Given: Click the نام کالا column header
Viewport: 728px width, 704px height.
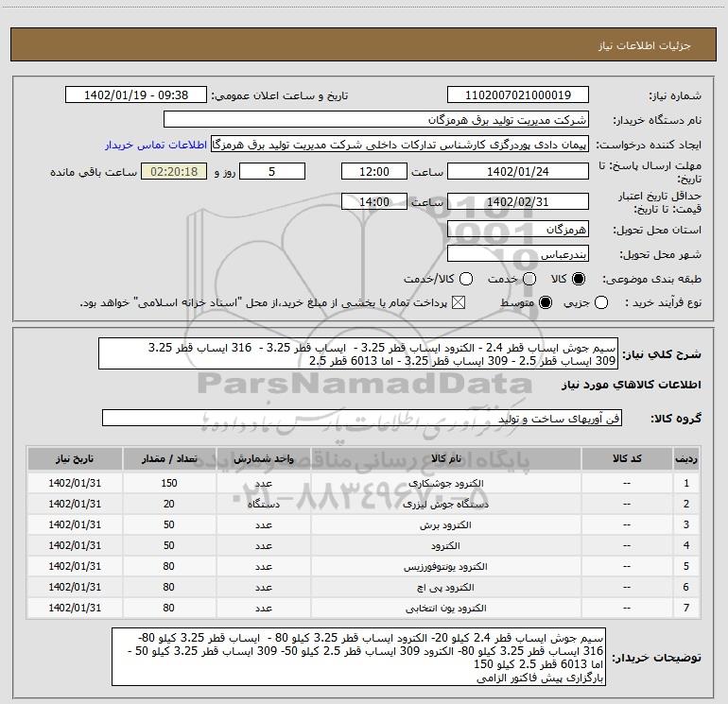Looking at the screenshot, I should point(445,458).
